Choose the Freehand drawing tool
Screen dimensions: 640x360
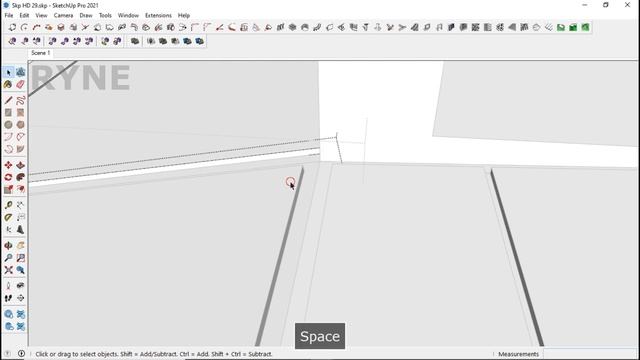(20, 100)
